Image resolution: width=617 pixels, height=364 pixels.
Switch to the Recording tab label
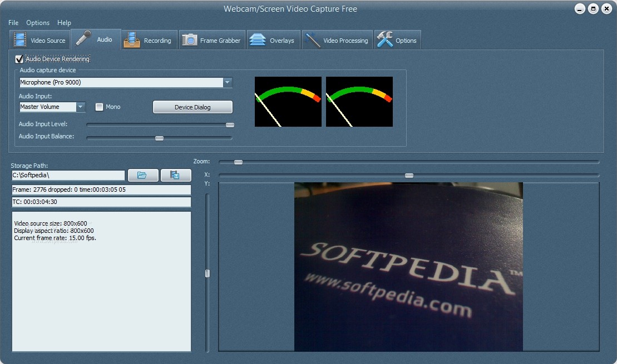click(x=157, y=41)
